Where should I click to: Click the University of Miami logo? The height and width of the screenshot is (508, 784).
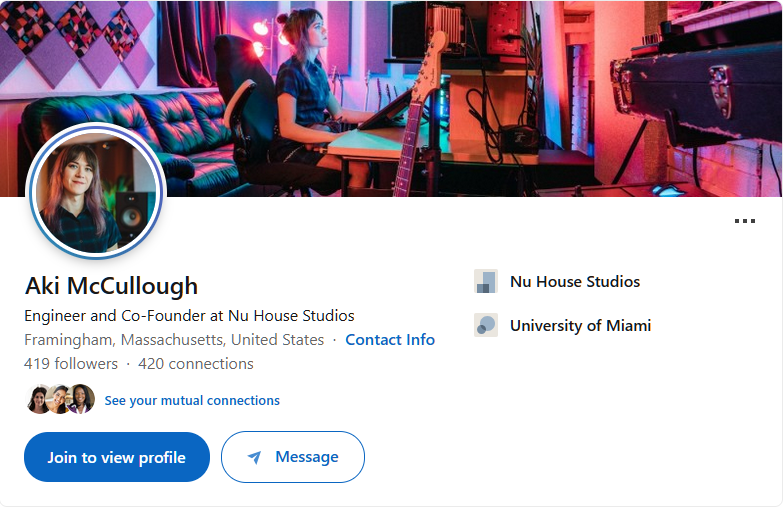point(486,325)
